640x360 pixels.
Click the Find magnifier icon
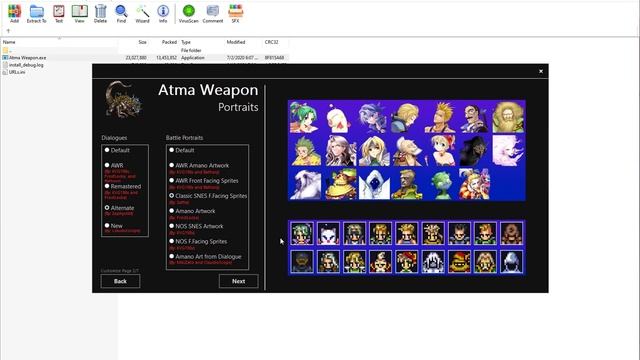[x=121, y=11]
